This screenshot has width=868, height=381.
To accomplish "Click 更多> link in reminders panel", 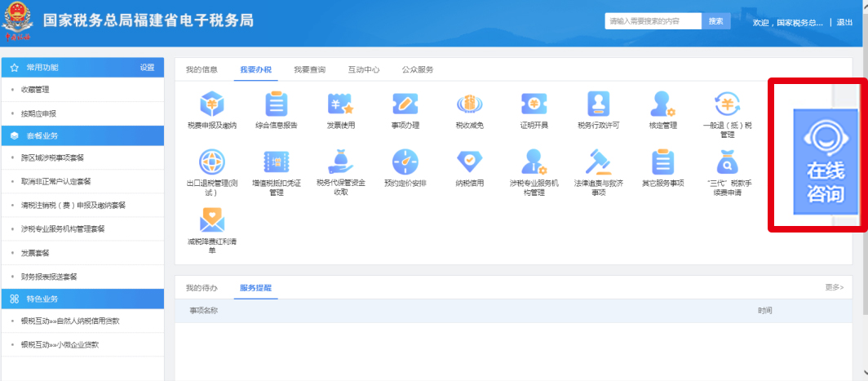I will [x=835, y=287].
